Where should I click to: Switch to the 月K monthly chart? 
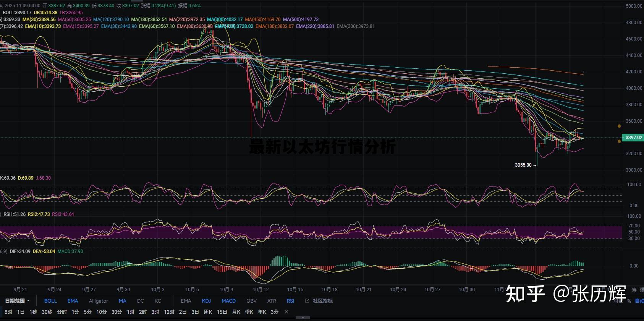pyautogui.click(x=236, y=312)
